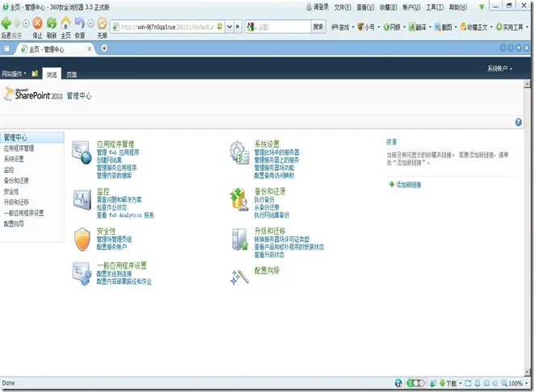This screenshot has width=534, height=392.
Task: Click the page vertical scrollbar
Action: 528,227
